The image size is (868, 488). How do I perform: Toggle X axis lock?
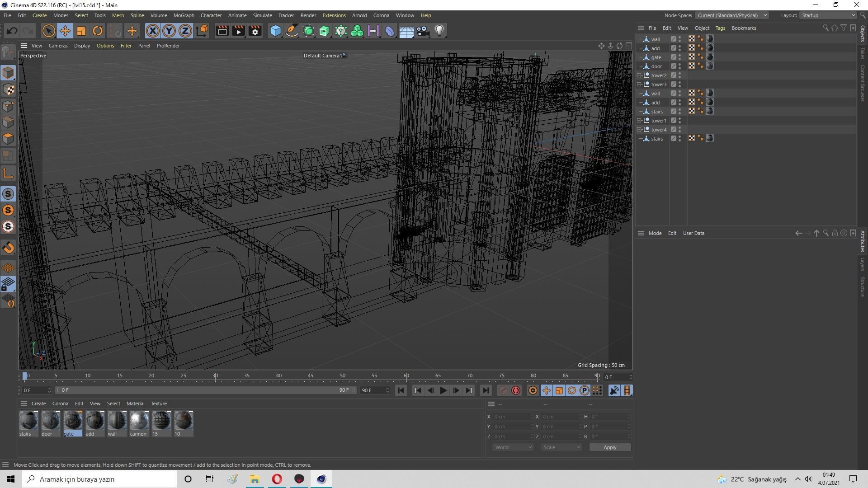pyautogui.click(x=153, y=31)
